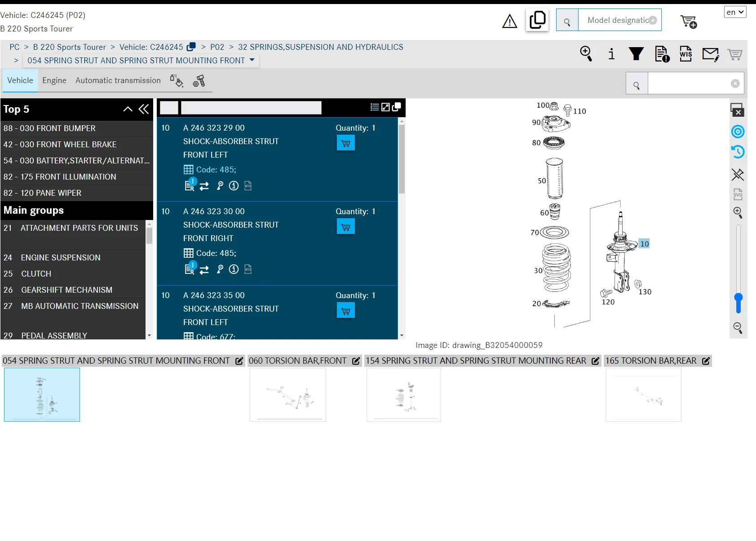Open P02 breadcrumb link
Screen dimensions: 756x541
click(217, 47)
